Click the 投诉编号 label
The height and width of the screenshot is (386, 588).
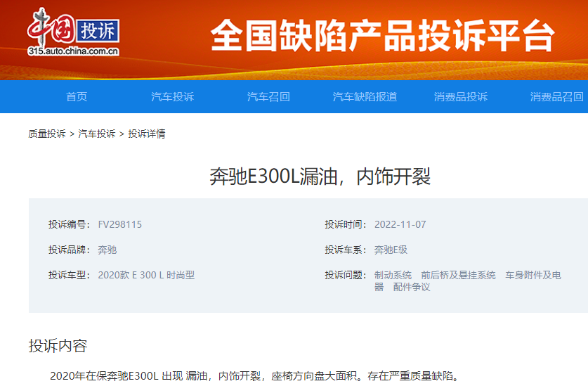click(x=69, y=224)
